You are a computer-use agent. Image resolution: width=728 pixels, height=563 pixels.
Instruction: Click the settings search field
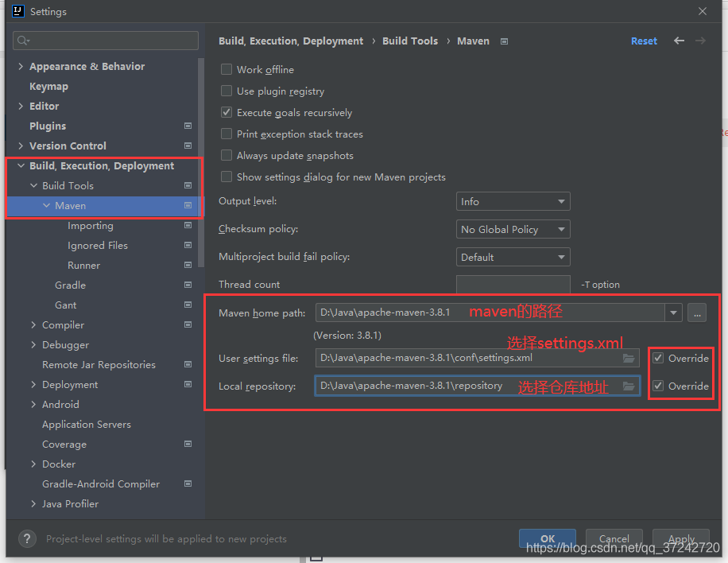pos(106,41)
